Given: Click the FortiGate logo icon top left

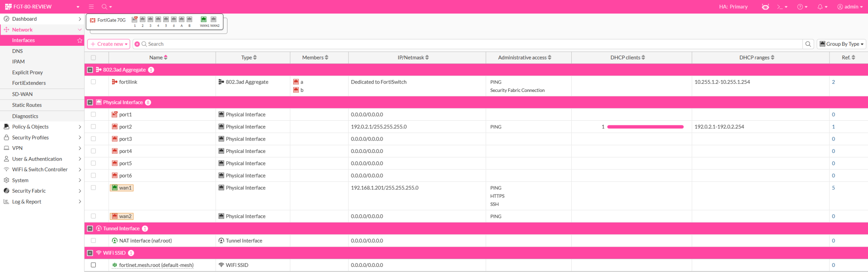Looking at the screenshot, I should (x=8, y=7).
